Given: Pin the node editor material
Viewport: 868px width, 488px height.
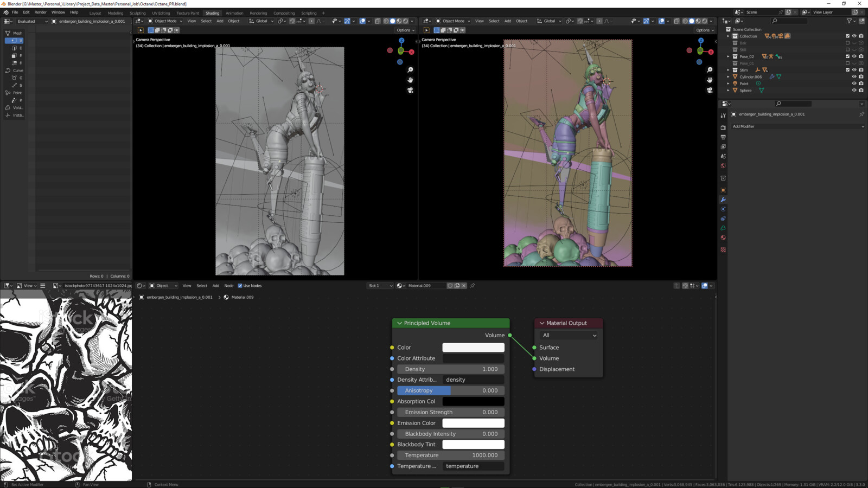Looking at the screenshot, I should click(473, 286).
